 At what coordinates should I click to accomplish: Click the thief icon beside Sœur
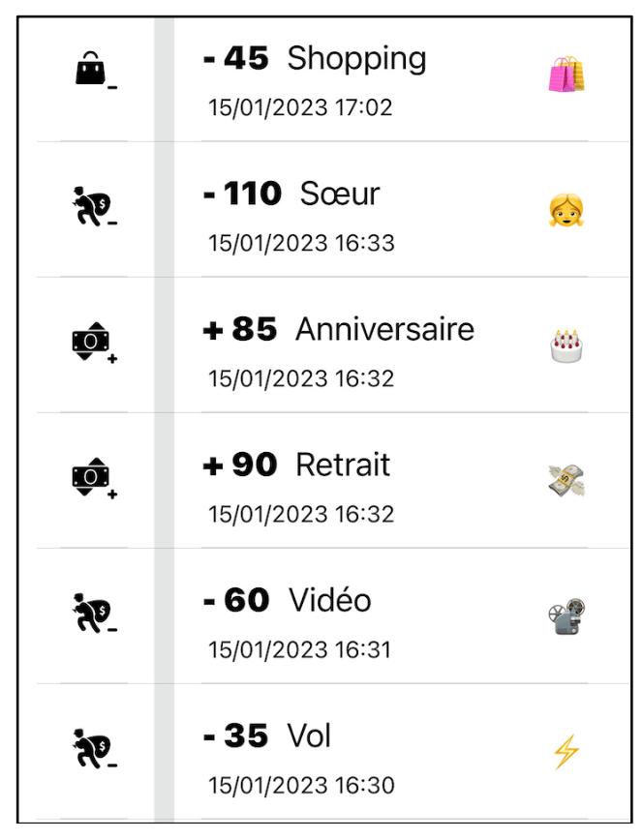pyautogui.click(x=94, y=208)
